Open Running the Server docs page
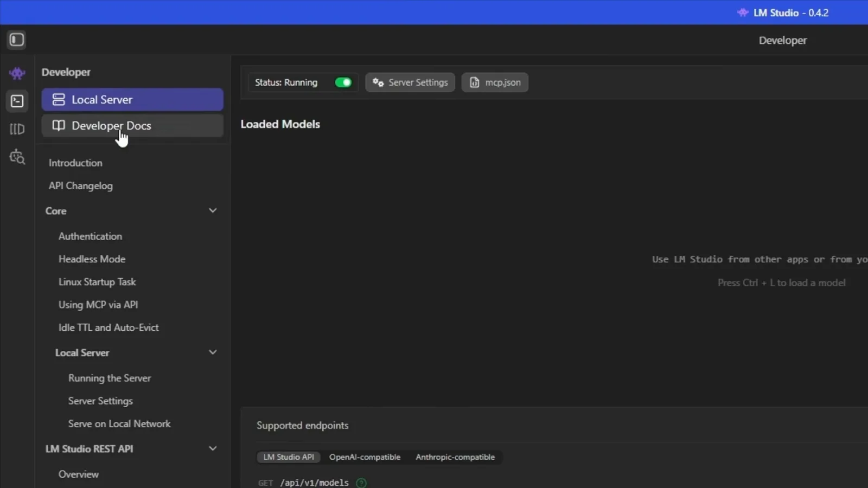Viewport: 868px width, 488px height. tap(110, 378)
